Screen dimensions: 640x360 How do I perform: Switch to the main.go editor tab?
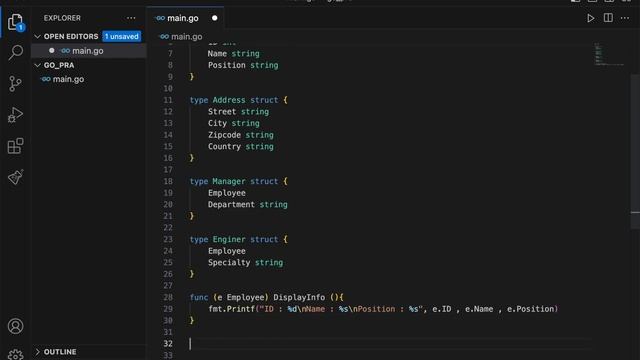coord(186,18)
